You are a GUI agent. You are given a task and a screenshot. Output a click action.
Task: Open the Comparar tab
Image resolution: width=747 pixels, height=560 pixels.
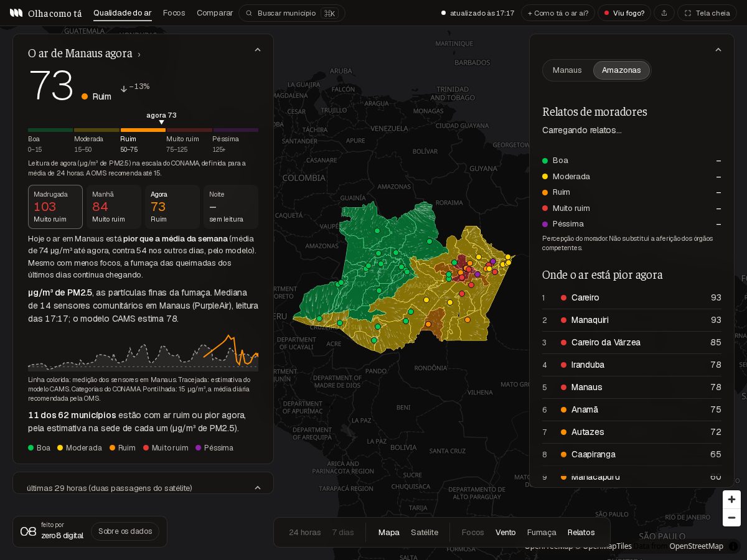coord(215,13)
